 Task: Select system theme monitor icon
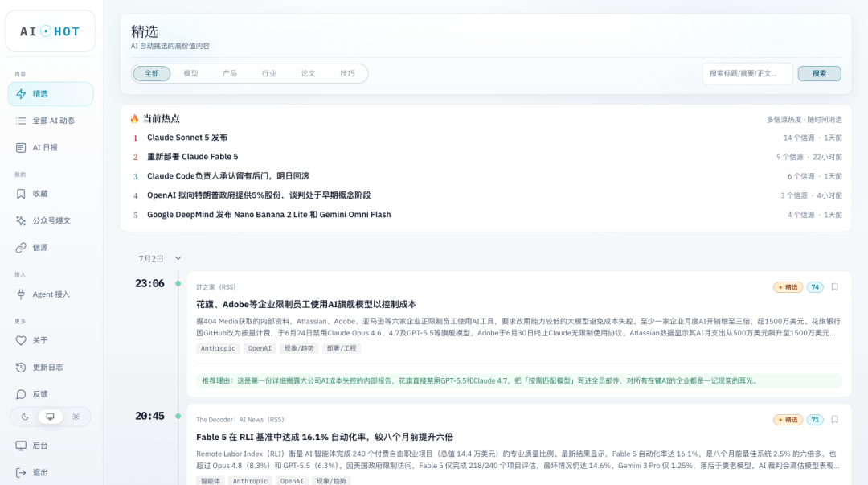pos(51,417)
